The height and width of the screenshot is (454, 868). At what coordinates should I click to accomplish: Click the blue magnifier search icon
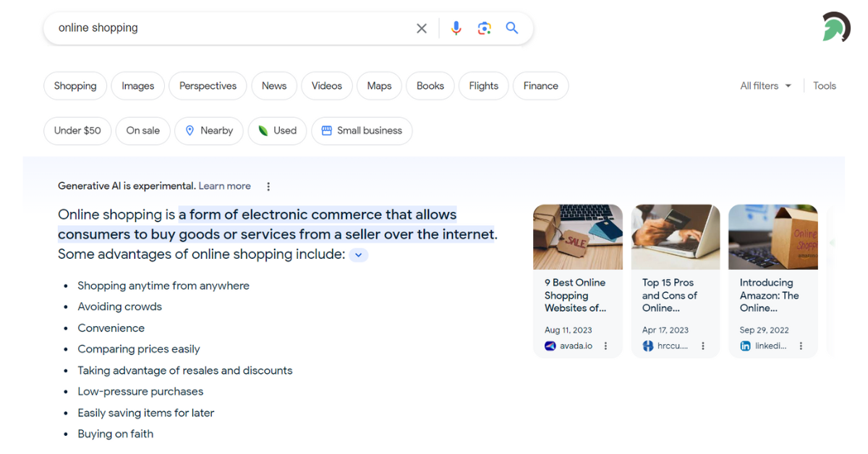tap(512, 28)
